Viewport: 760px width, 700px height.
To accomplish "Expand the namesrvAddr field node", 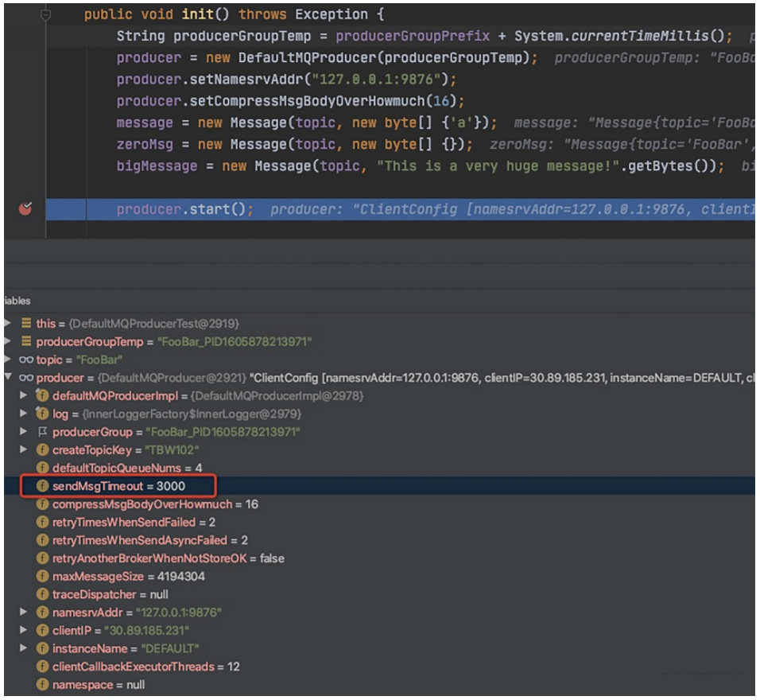I will coord(23,612).
